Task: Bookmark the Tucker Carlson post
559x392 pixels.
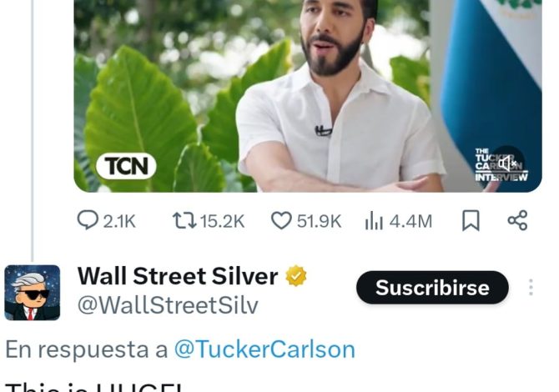Action: point(471,220)
